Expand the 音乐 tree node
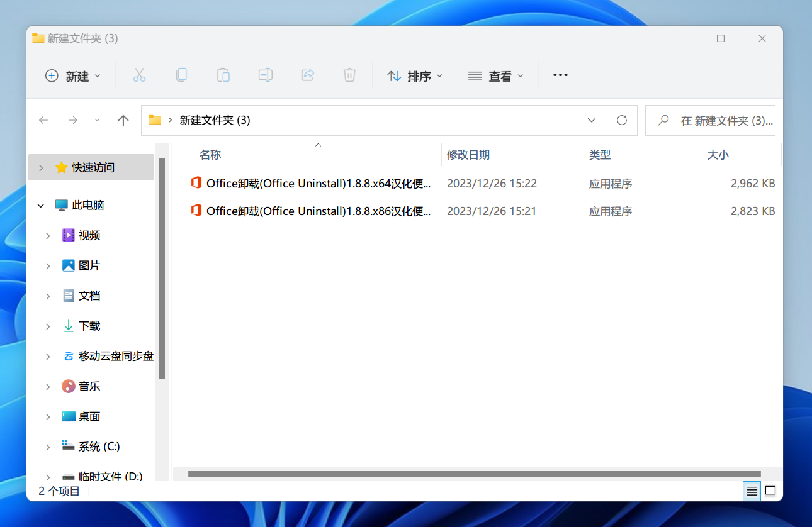812x527 pixels. click(x=48, y=386)
